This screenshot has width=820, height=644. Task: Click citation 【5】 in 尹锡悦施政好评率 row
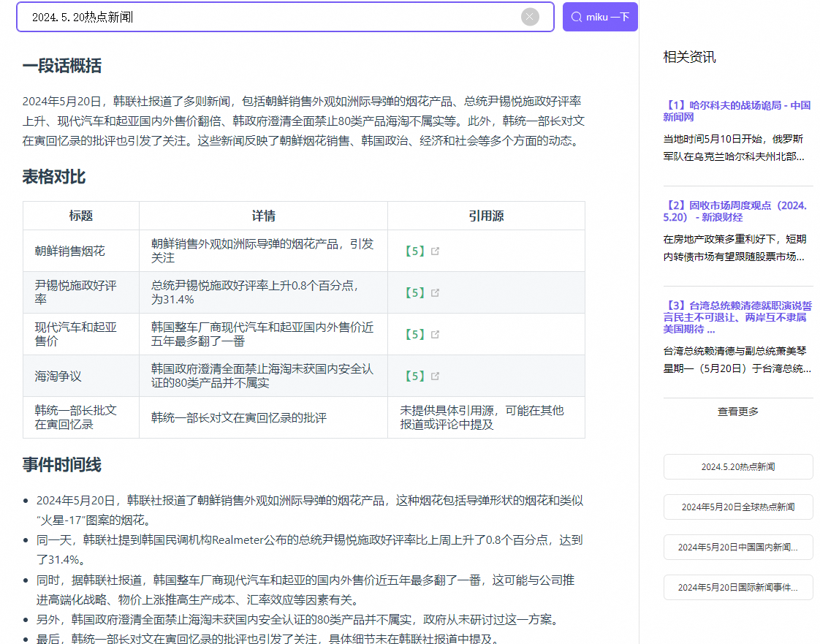pyautogui.click(x=414, y=292)
